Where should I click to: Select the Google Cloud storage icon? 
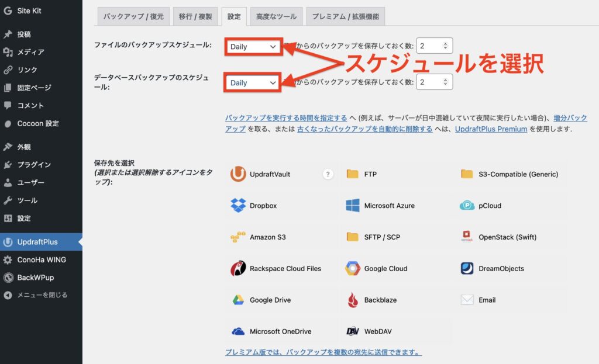coord(353,269)
